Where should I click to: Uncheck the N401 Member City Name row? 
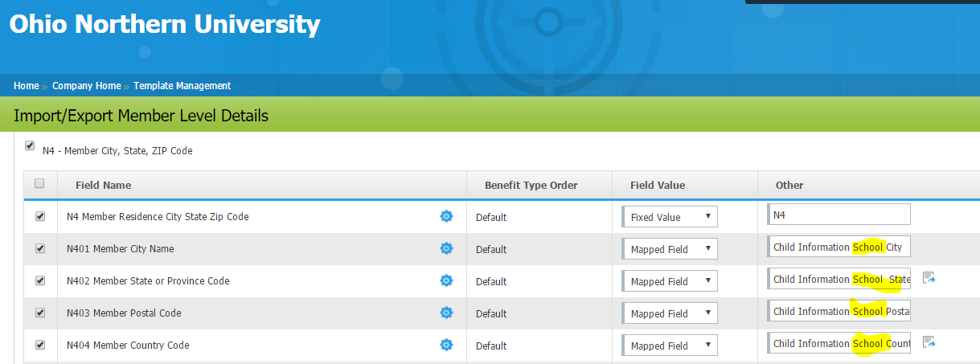[39, 248]
